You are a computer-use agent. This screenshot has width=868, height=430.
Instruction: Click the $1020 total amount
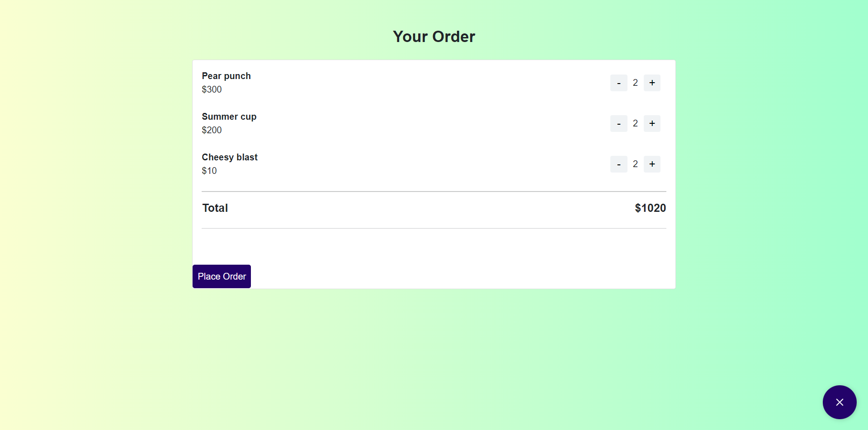(x=650, y=208)
